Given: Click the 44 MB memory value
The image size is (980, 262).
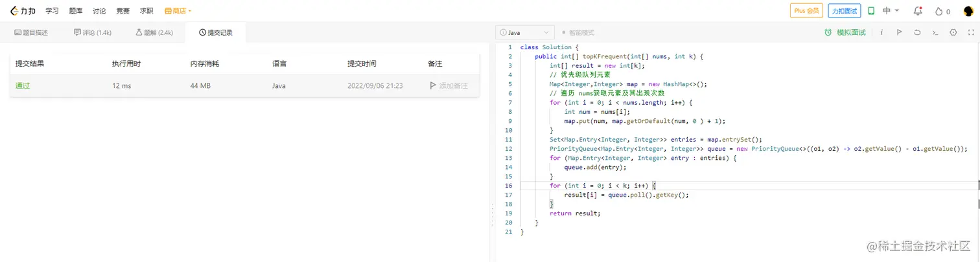Looking at the screenshot, I should tap(200, 85).
